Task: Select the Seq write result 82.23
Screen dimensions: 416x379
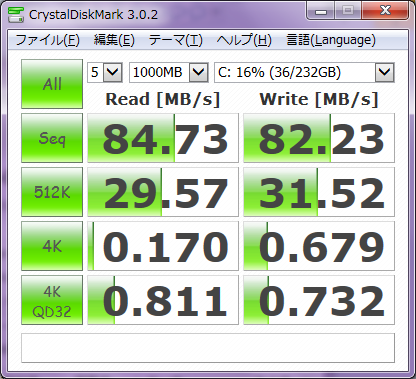Action: point(319,138)
